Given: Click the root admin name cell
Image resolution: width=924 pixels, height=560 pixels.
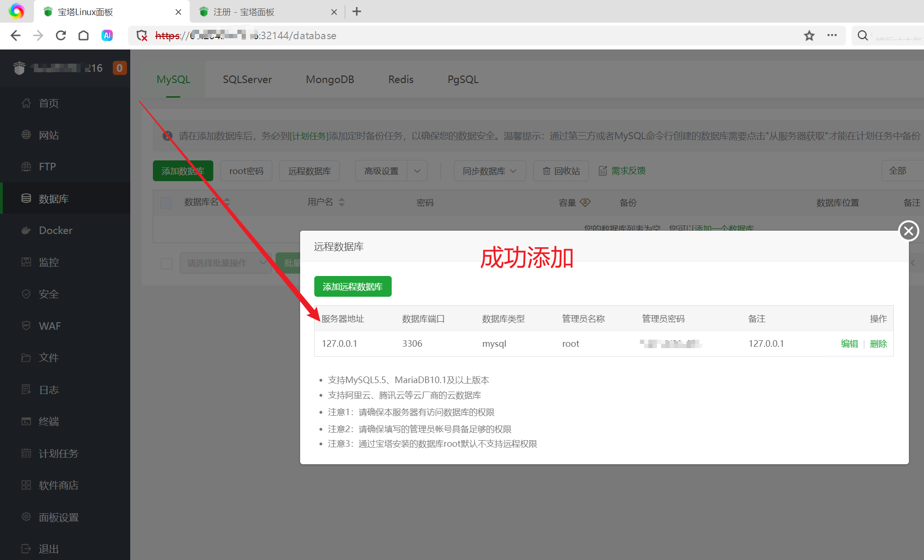Looking at the screenshot, I should (x=571, y=343).
